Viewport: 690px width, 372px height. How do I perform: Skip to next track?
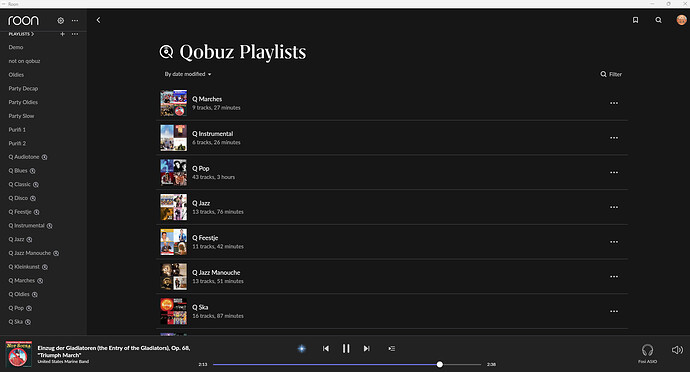pyautogui.click(x=367, y=349)
